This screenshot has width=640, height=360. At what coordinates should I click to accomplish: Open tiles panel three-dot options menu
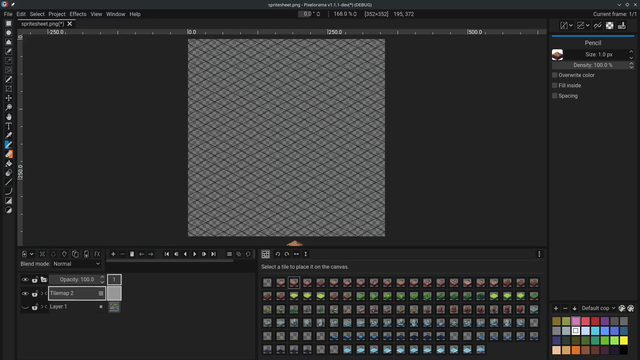[539, 254]
